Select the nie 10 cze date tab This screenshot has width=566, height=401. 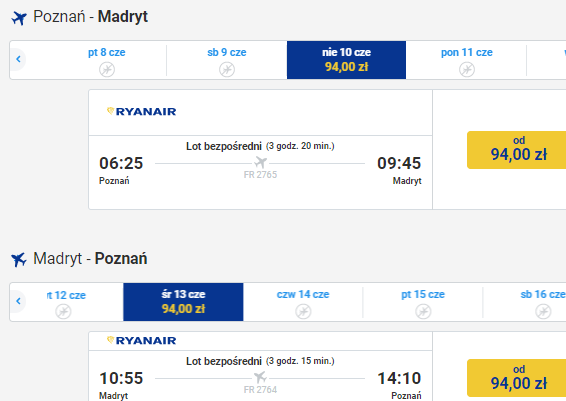[347, 60]
